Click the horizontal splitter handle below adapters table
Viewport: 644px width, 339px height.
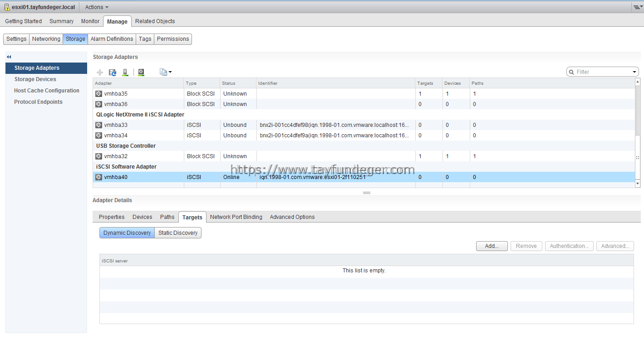(x=367, y=193)
